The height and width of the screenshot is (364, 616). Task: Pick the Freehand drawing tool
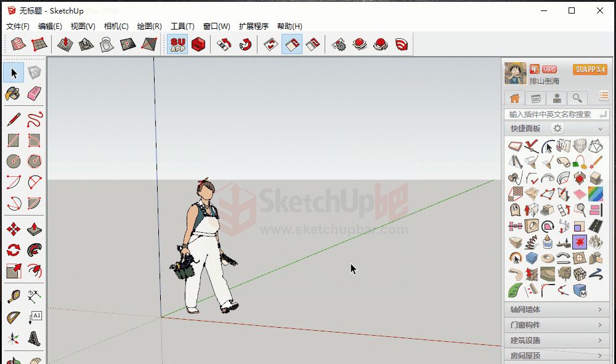34,118
